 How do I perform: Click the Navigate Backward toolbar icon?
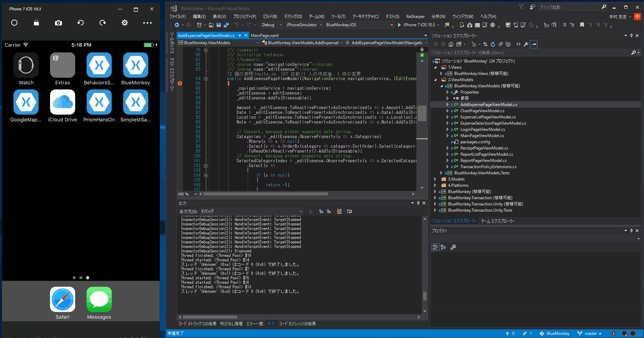tap(177, 25)
